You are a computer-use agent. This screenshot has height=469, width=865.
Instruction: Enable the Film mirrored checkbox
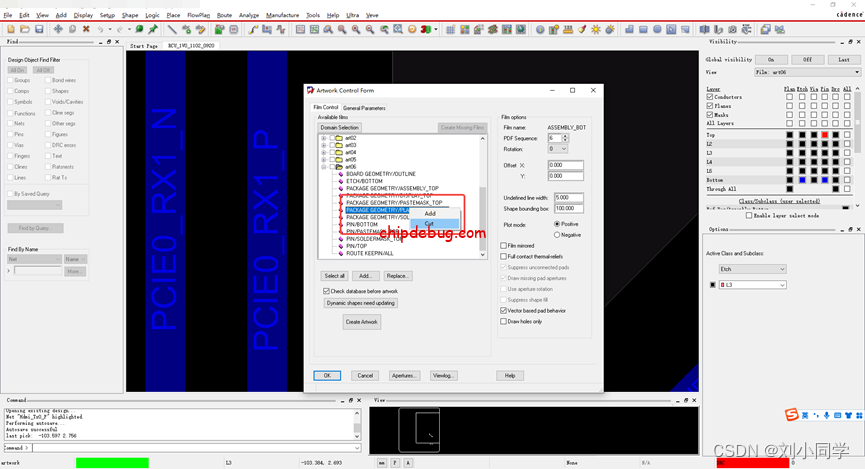(503, 245)
